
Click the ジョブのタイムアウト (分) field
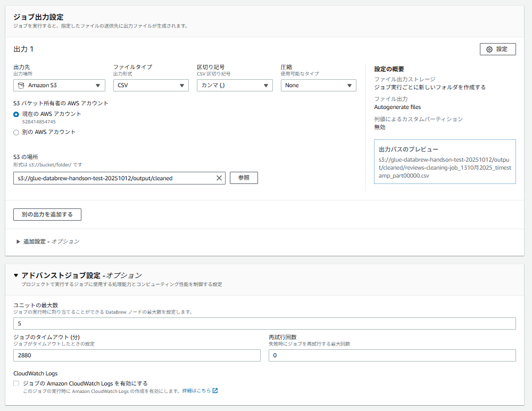pyautogui.click(x=137, y=355)
